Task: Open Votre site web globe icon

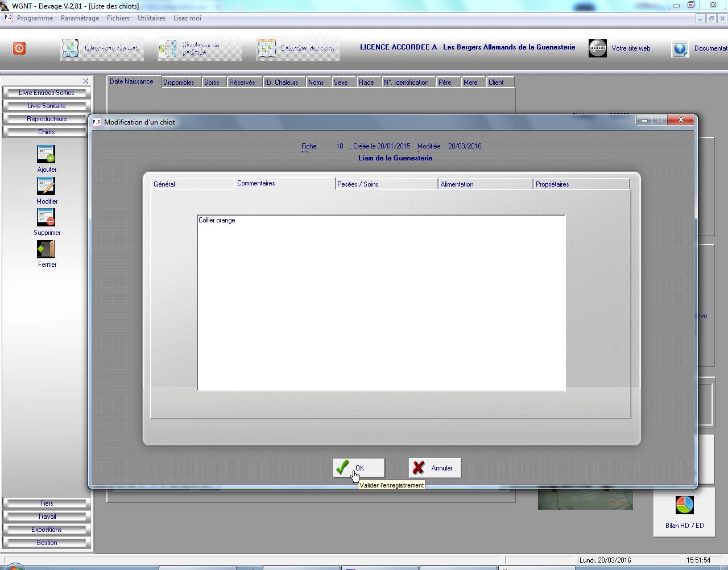Action: point(597,48)
